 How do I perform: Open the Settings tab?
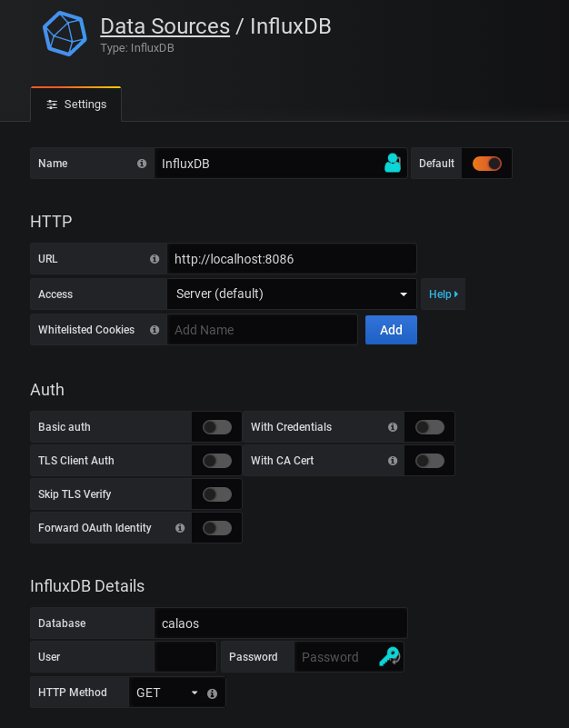pyautogui.click(x=75, y=105)
